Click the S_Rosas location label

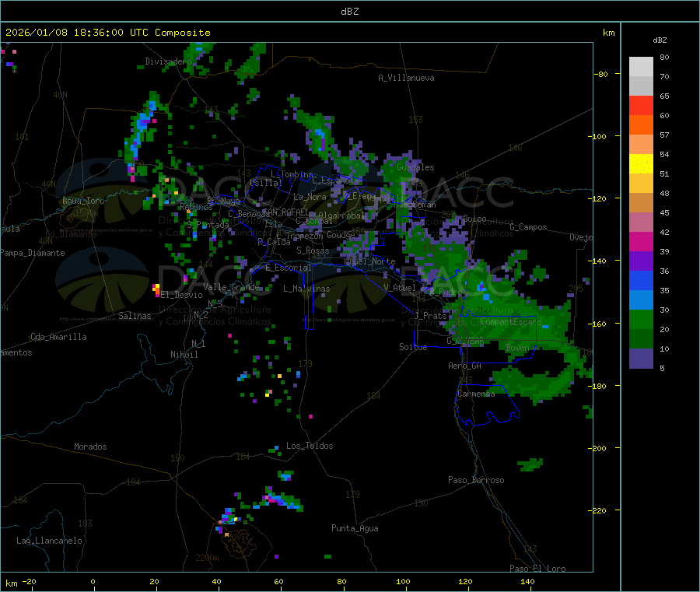click(x=313, y=251)
